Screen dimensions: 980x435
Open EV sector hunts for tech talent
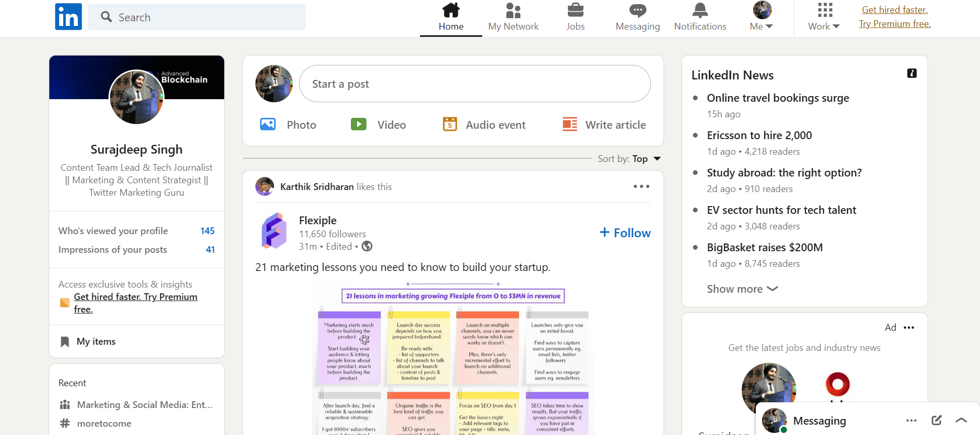782,210
